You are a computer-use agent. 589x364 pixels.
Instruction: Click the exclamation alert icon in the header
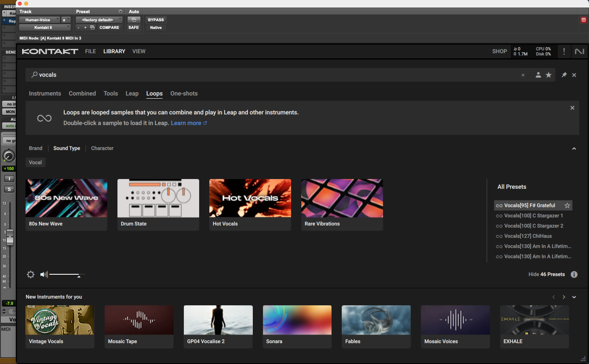[x=564, y=51]
